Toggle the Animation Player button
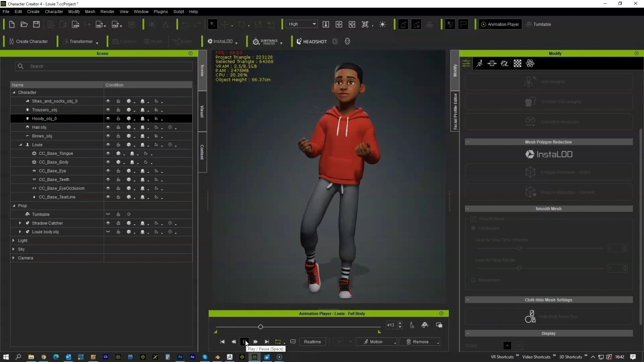Viewport: 644px width, 362px height. (x=500, y=24)
